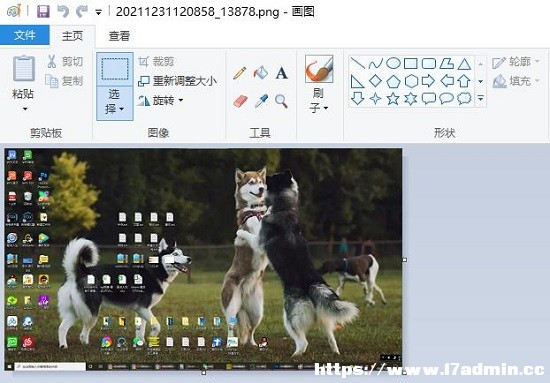Click the Undo arrow icon
The image size is (550, 383).
[63, 12]
